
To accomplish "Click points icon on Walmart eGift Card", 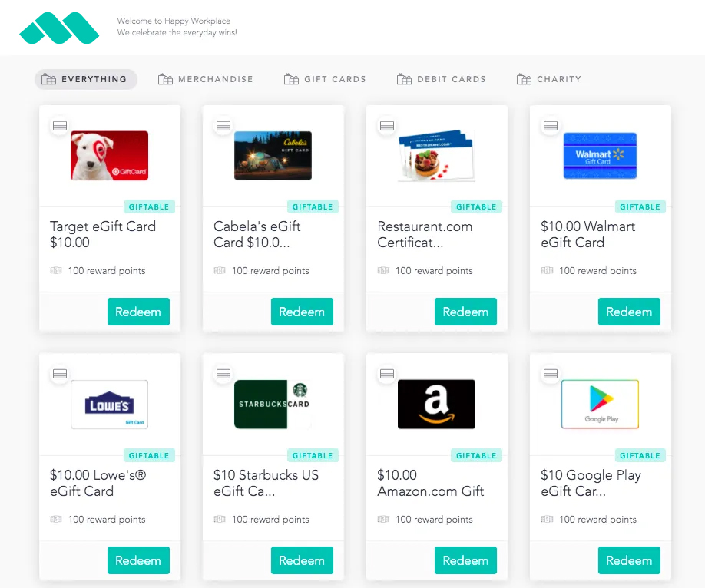I will (547, 271).
